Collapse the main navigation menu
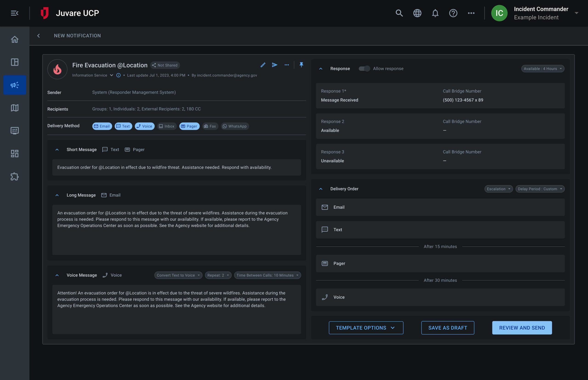588x380 pixels. (14, 13)
